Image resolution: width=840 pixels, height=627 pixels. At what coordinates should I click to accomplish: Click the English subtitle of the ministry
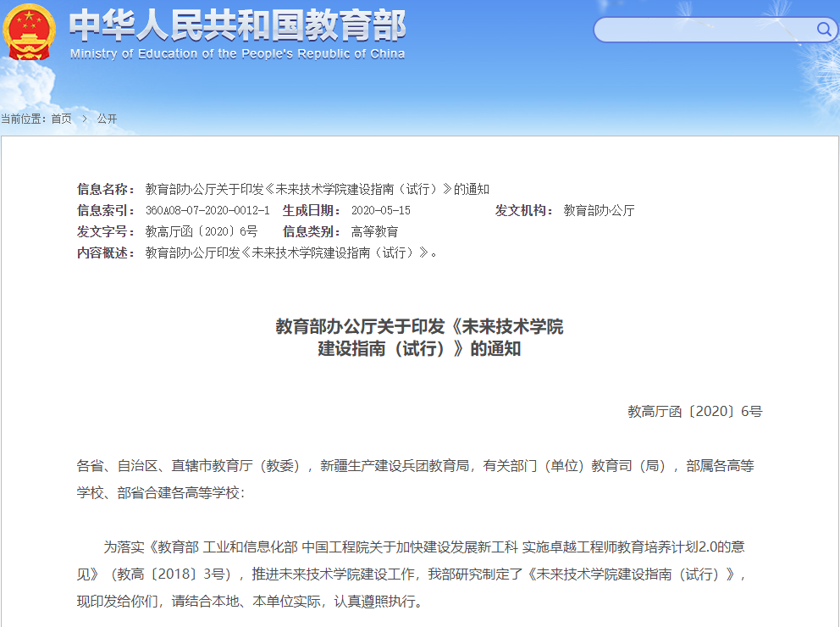coord(237,53)
